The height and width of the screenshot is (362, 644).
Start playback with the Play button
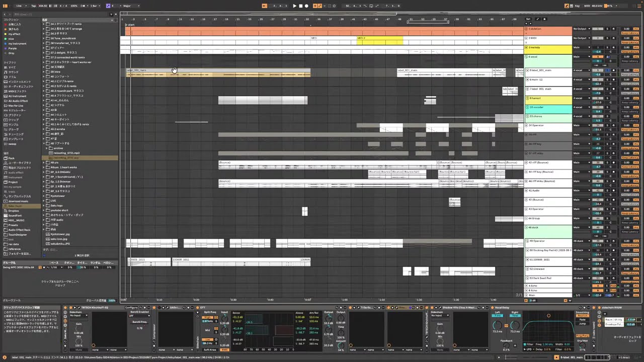295,6
